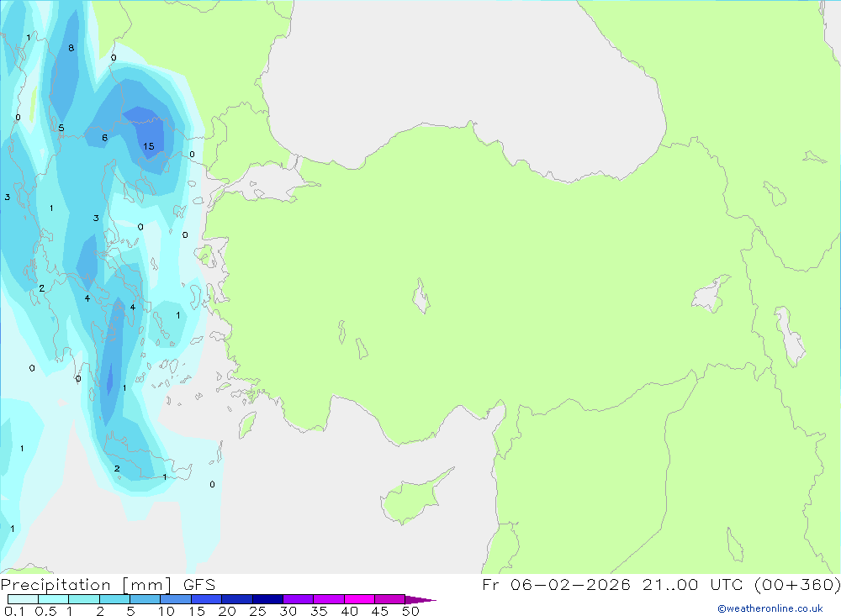Viewport: 841px width, 616px height.
Task: Click the 20–25 mm dark blue legend swatch
Action: [x=237, y=599]
